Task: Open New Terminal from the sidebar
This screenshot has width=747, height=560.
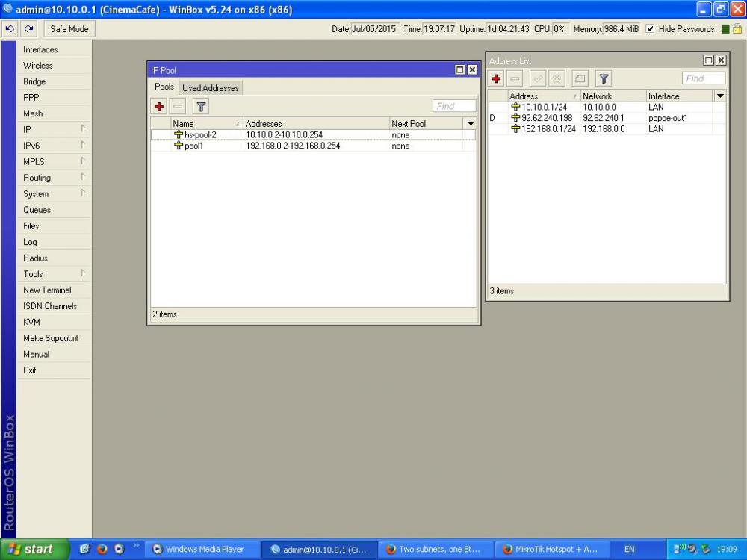Action: 47,290
